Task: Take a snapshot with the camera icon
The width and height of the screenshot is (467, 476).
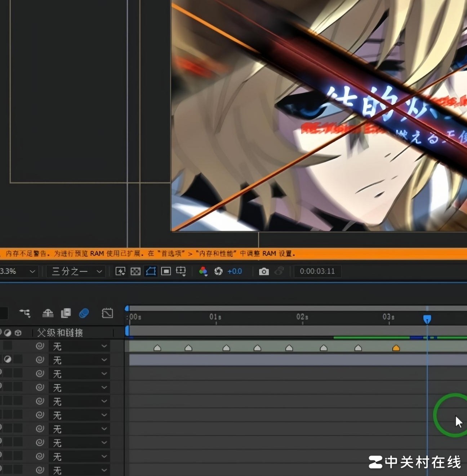Action: [264, 271]
